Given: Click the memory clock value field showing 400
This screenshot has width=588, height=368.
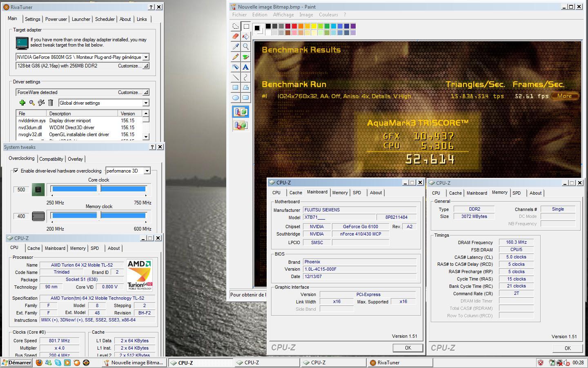Looking at the screenshot, I should click(21, 216).
